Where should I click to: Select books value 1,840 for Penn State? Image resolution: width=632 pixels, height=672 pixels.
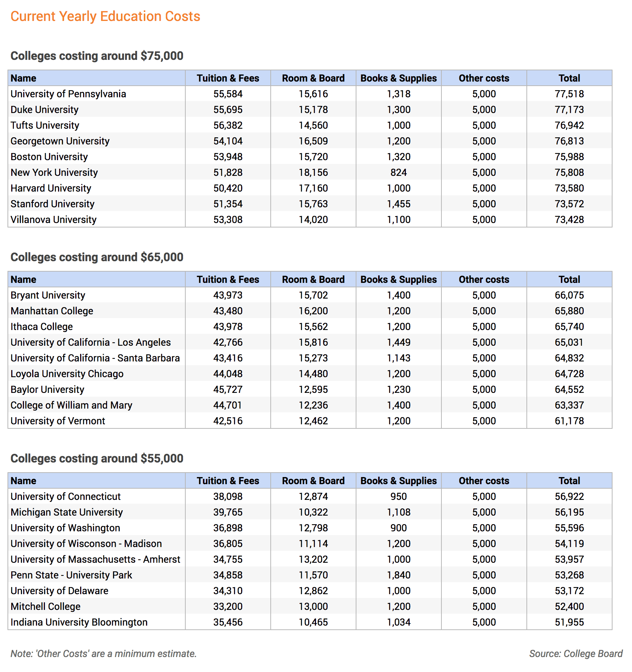[399, 575]
